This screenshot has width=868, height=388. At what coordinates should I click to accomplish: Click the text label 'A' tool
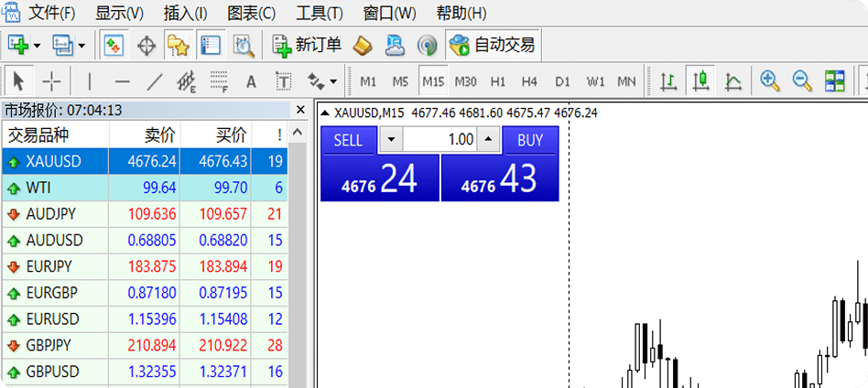point(251,81)
